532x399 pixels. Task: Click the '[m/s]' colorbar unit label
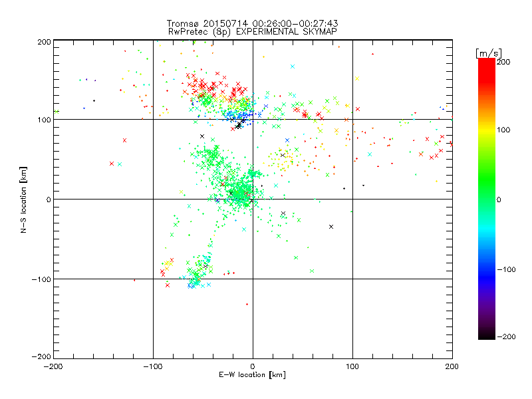click(489, 54)
